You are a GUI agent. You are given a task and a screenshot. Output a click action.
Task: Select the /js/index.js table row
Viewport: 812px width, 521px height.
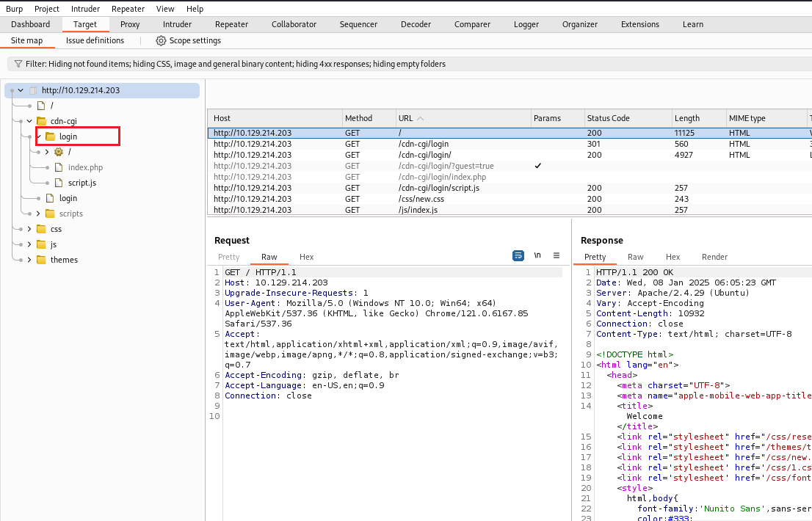[510, 210]
